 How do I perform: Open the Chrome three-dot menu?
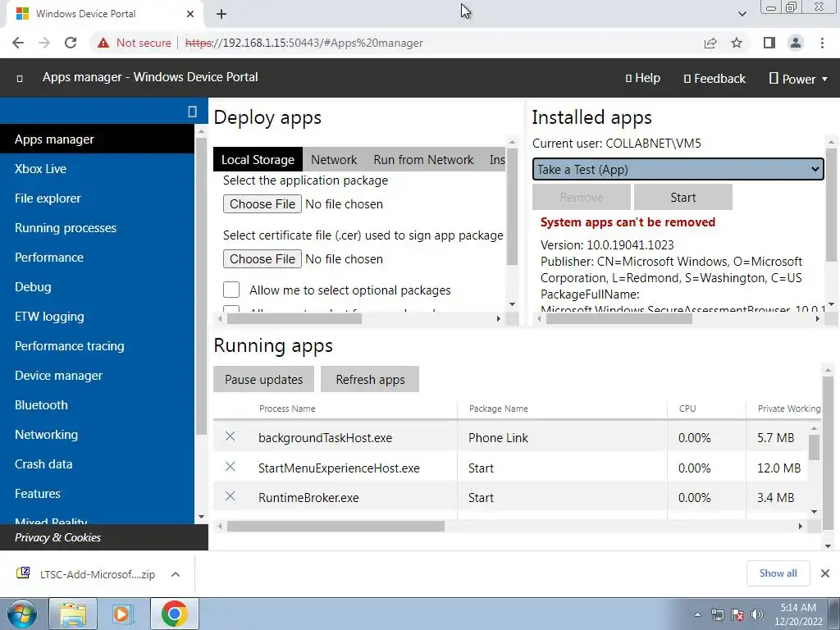click(x=822, y=43)
